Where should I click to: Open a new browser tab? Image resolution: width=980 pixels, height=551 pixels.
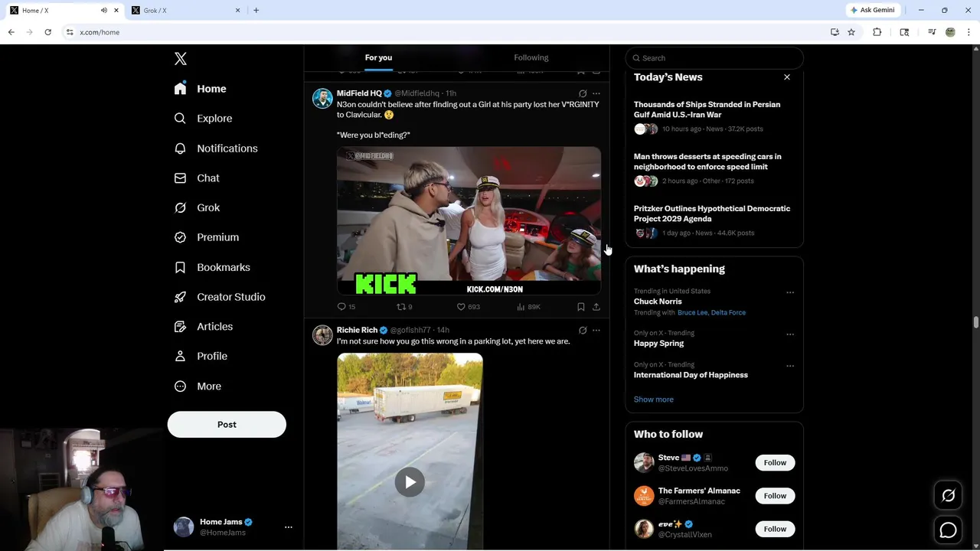(256, 11)
